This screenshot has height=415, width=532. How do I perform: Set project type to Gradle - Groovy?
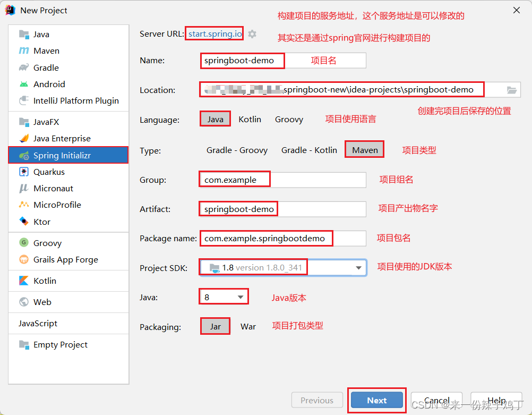point(237,150)
